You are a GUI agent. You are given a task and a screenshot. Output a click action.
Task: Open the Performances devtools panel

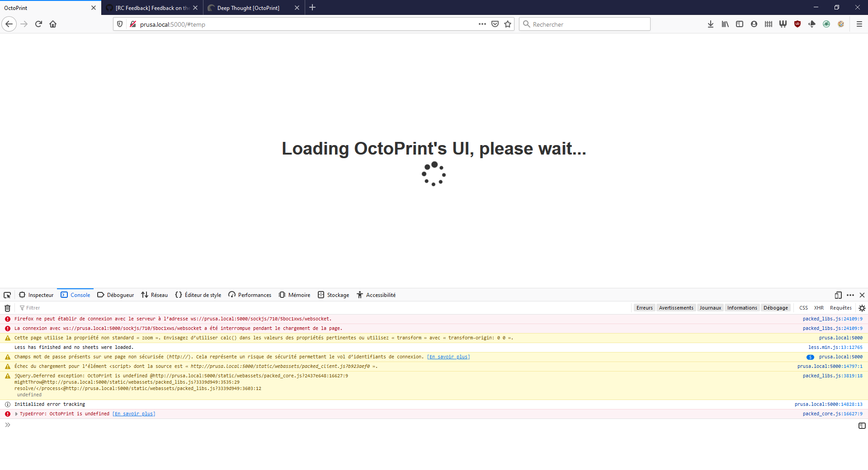[250, 295]
